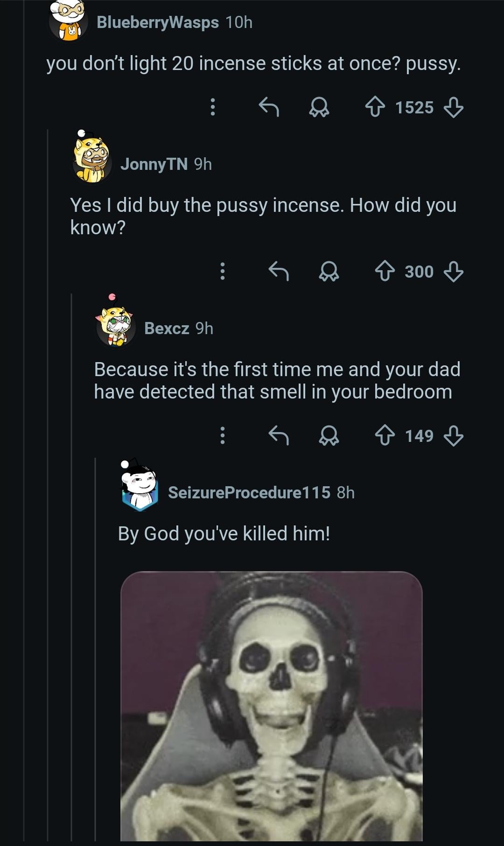Open three-dot menu on JonnyTN's comment
Screen dimensions: 504x846
[223, 271]
